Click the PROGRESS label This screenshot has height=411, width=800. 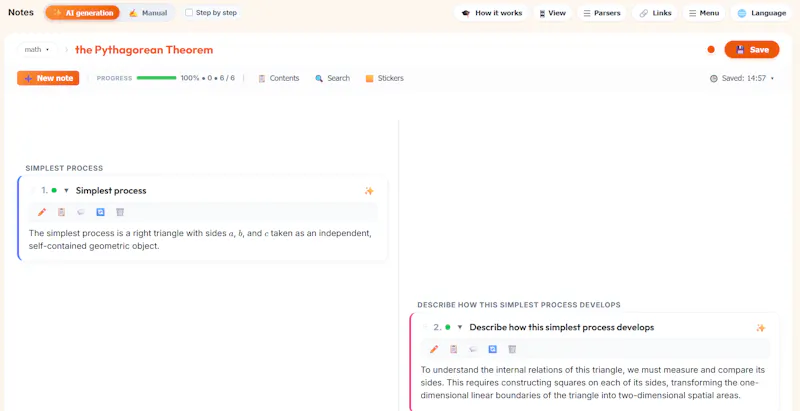pyautogui.click(x=114, y=79)
